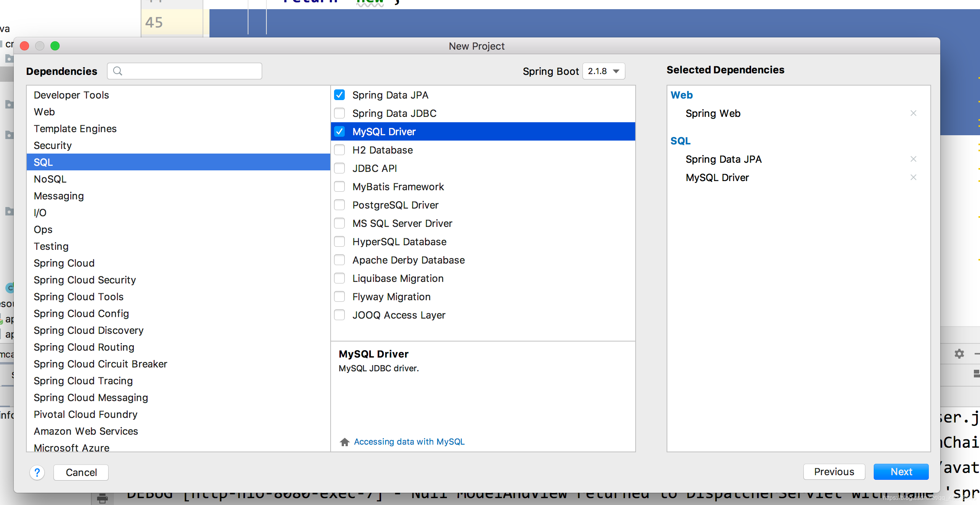The width and height of the screenshot is (980, 505).
Task: Select Pivotal Cloud Foundry category
Action: (178, 414)
